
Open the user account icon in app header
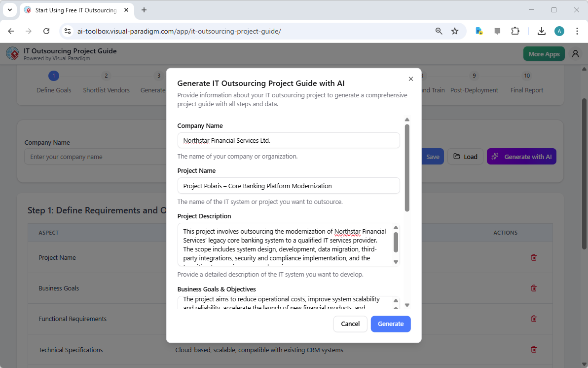pos(575,53)
